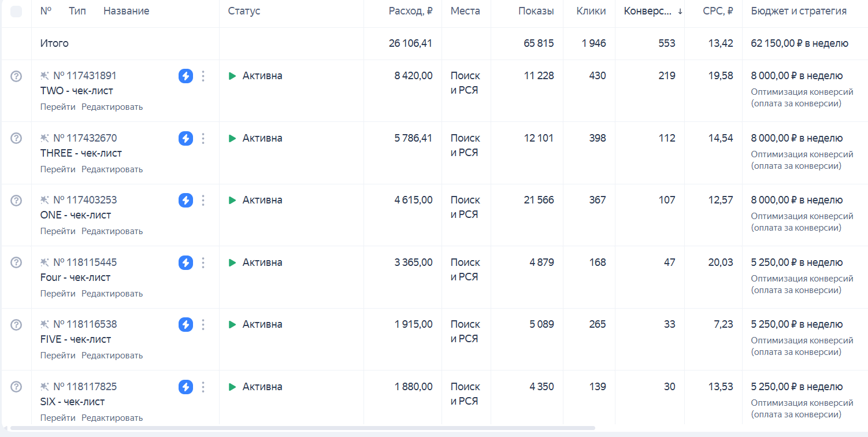Click lightning icon for Four - чек-лист
Screen dimensions: 868x437
coord(186,262)
